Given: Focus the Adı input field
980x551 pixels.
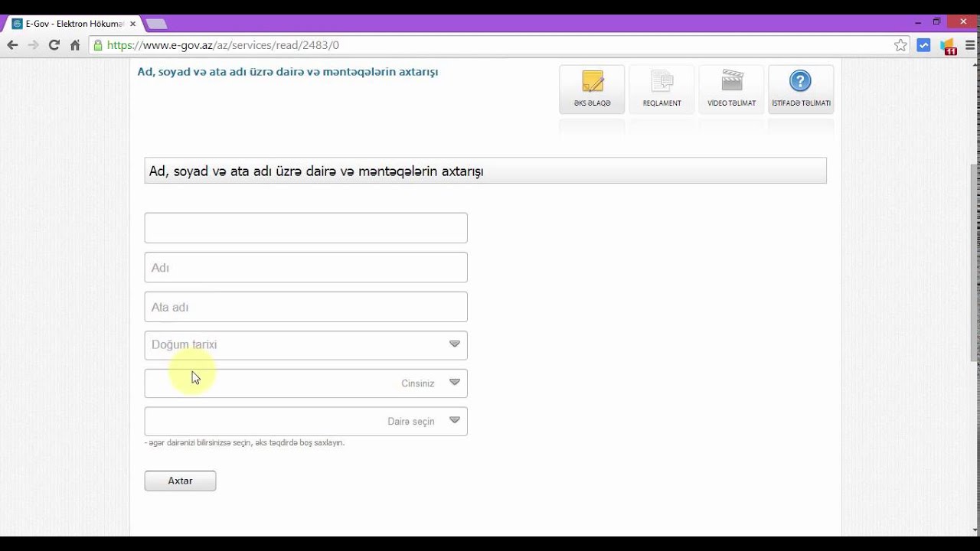Looking at the screenshot, I should tap(305, 267).
